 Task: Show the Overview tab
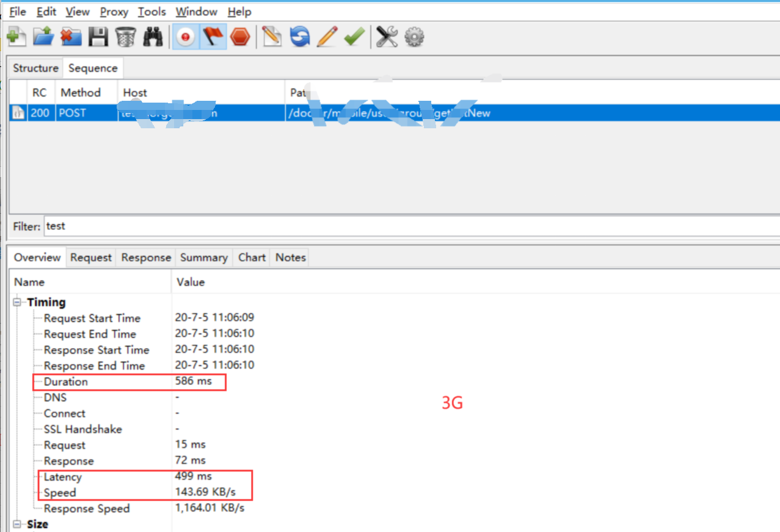click(x=37, y=258)
